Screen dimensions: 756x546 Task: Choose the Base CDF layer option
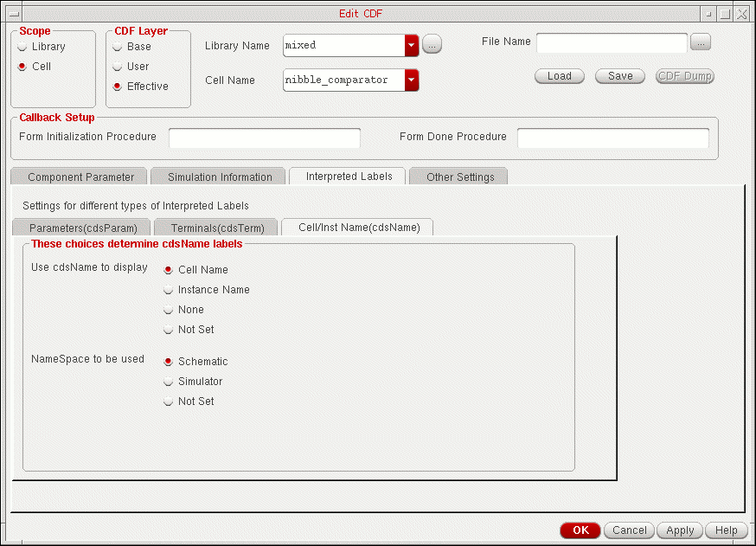(118, 47)
